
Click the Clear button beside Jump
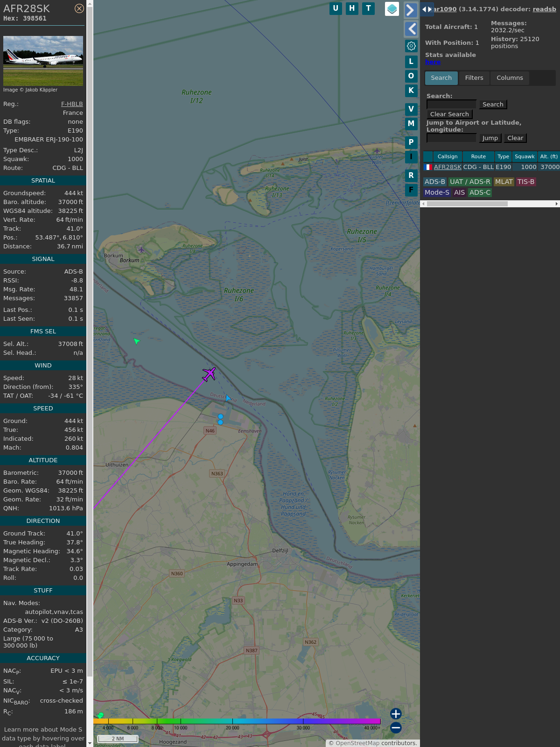pos(515,138)
